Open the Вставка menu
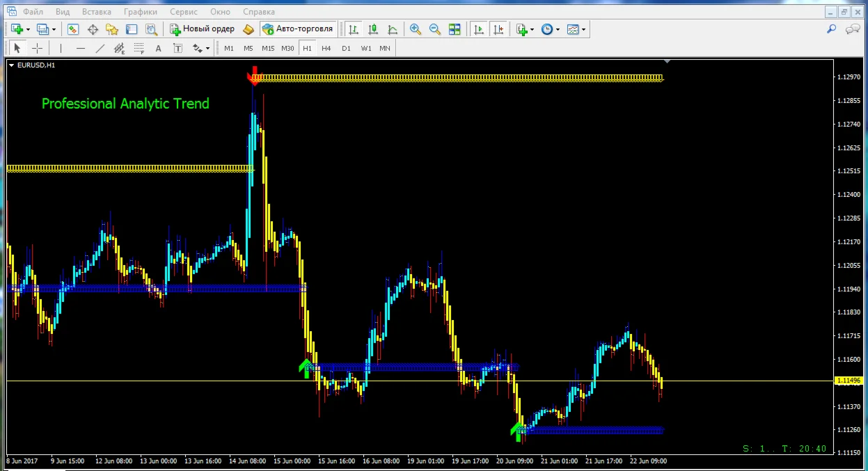This screenshot has width=868, height=471. tap(97, 12)
